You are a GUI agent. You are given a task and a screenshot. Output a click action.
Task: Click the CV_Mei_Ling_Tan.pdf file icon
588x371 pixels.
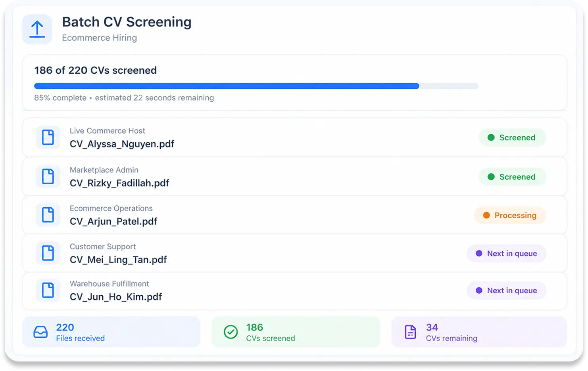click(x=48, y=253)
